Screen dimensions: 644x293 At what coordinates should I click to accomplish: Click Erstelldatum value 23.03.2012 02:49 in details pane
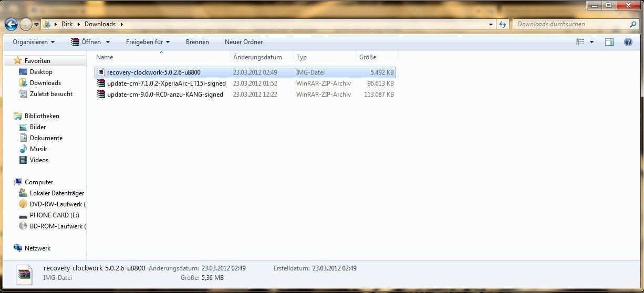click(335, 268)
